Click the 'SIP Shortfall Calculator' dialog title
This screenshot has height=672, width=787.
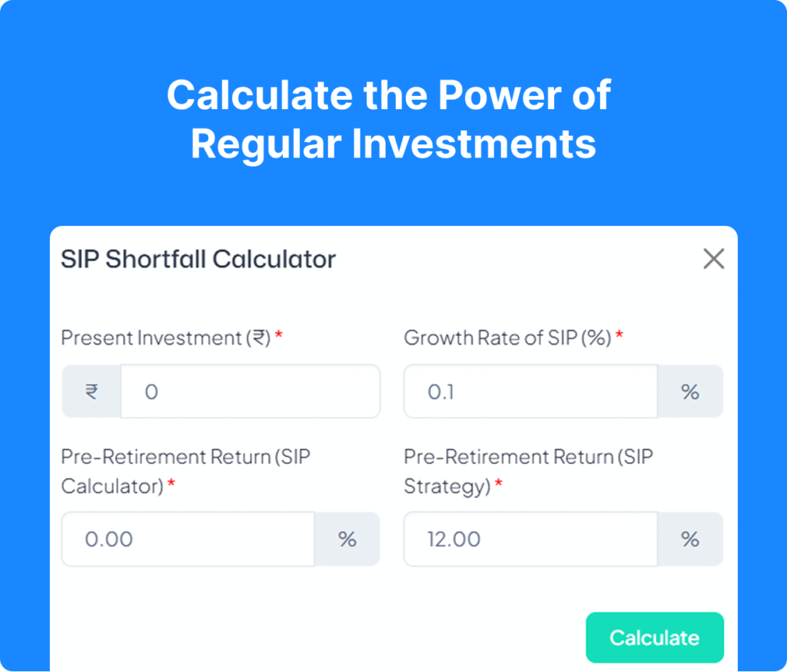pyautogui.click(x=198, y=260)
